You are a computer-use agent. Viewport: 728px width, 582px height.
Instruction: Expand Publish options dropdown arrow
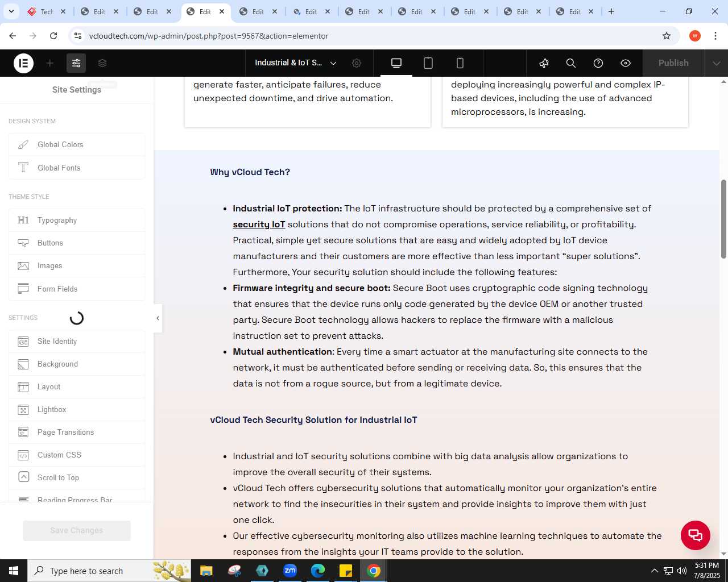click(717, 63)
